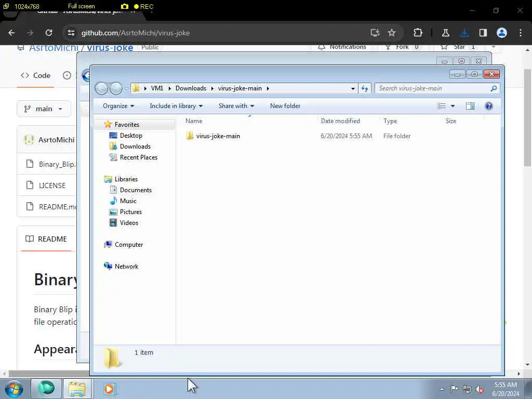The width and height of the screenshot is (532, 399).
Task: Show Chrome downloads icon
Action: (464, 33)
